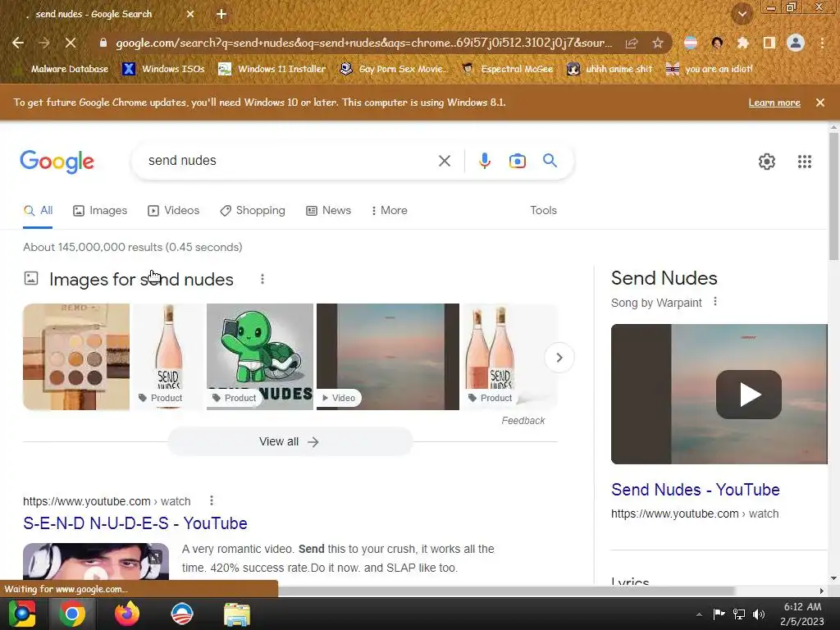Viewport: 840px width, 630px height.
Task: Expand the More search categories menu
Action: click(390, 211)
